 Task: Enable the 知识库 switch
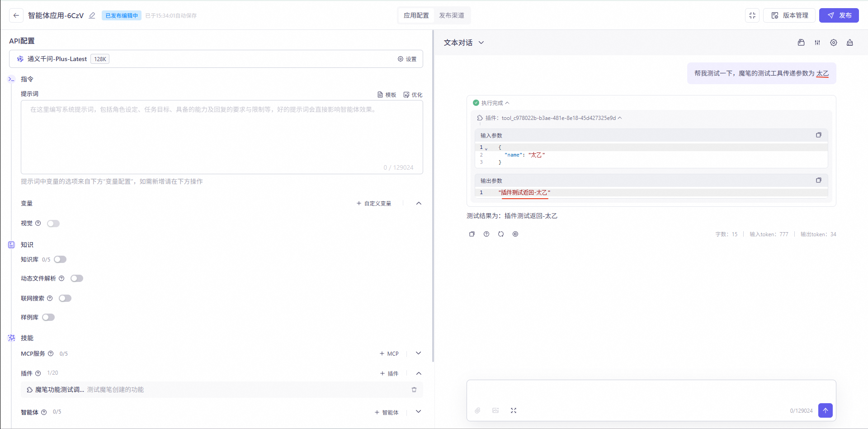coord(60,259)
